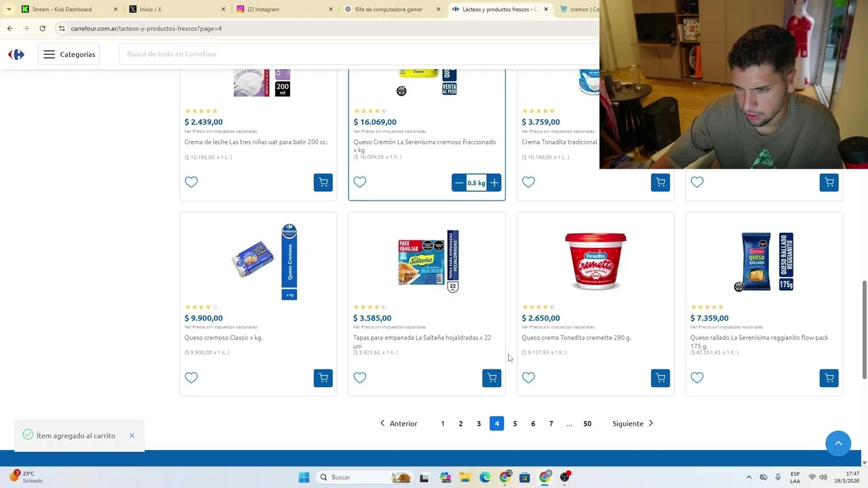Select the $ 9.900,00 price text
The width and height of the screenshot is (868, 488).
[x=203, y=318]
